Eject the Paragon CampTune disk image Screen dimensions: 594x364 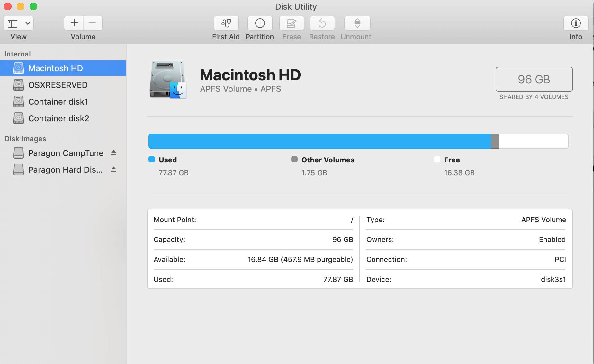[113, 153]
